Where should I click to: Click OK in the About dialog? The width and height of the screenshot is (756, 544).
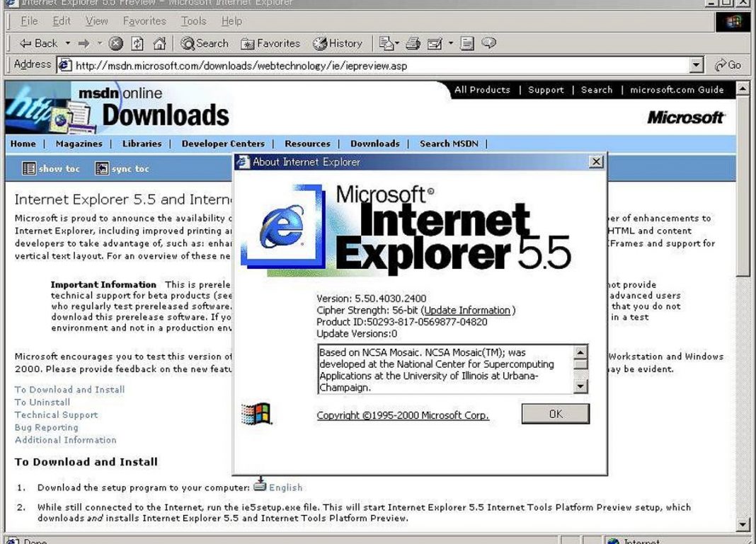(x=556, y=414)
